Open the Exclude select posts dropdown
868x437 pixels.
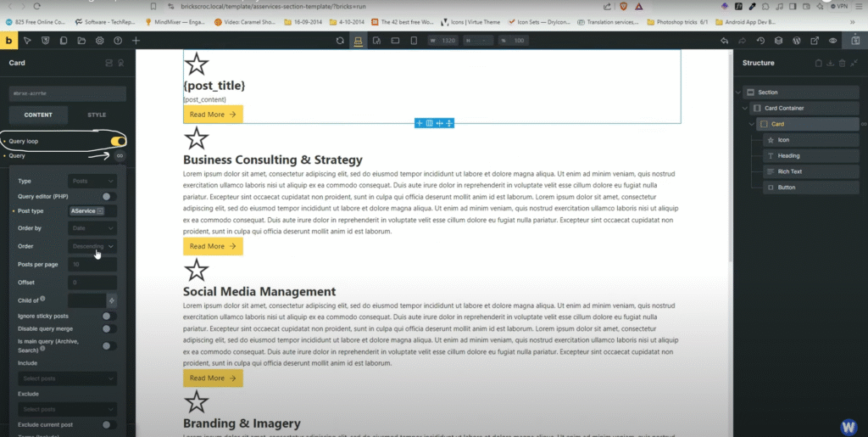67,409
